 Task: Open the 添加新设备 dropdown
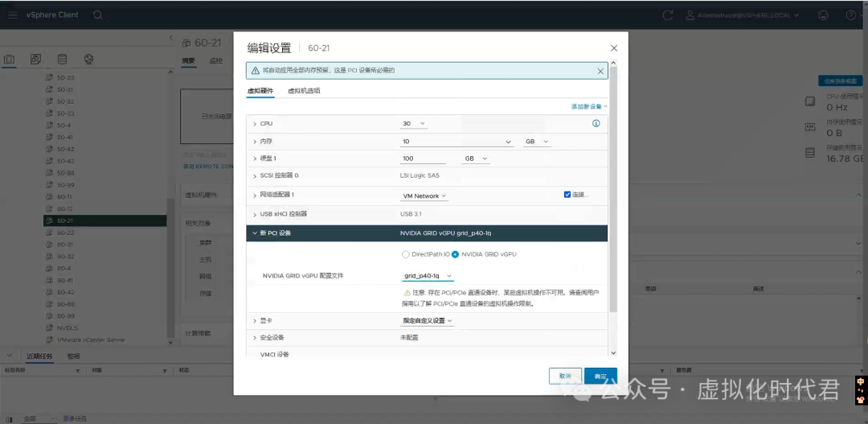[589, 106]
